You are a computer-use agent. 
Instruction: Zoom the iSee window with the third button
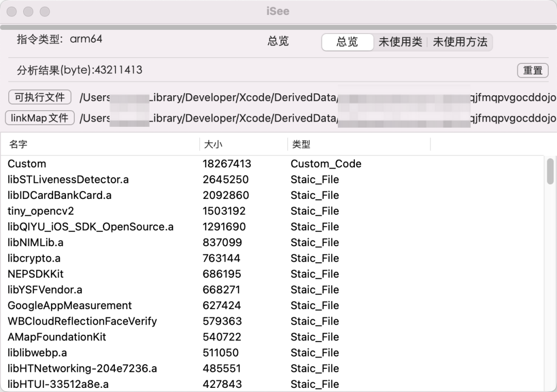click(x=45, y=11)
